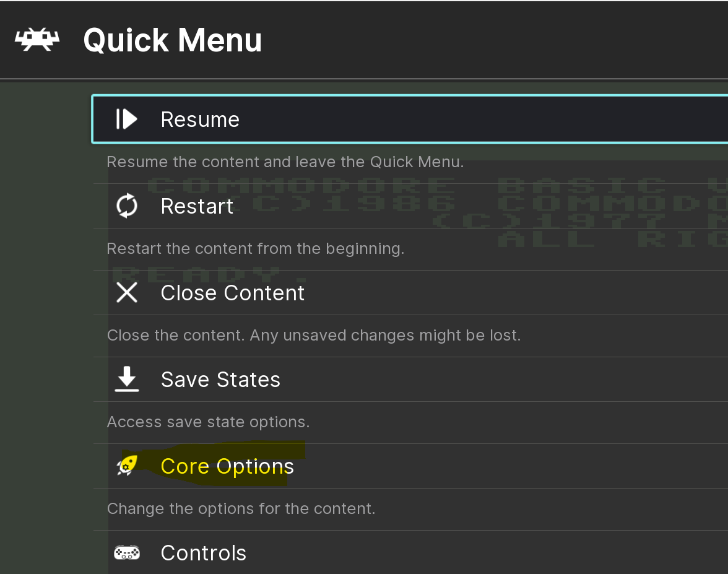Click the Restart circular arrows icon
Viewport: 728px width, 574px height.
click(x=127, y=206)
